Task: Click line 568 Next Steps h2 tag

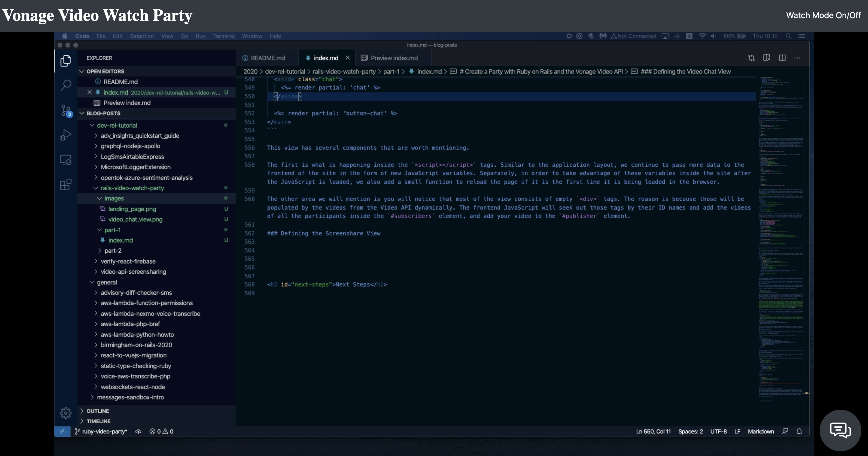Action: [327, 284]
